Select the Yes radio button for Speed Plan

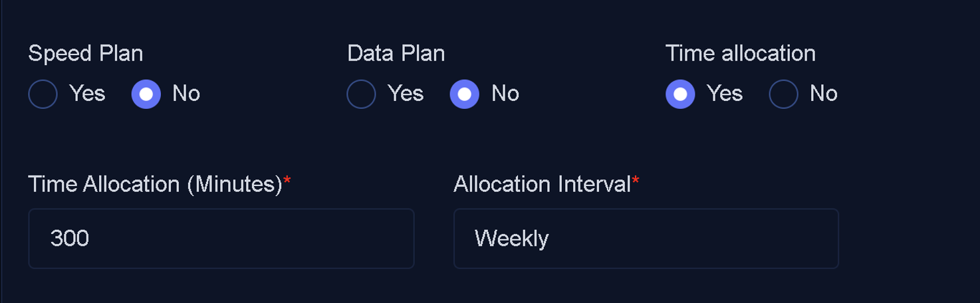[43, 94]
